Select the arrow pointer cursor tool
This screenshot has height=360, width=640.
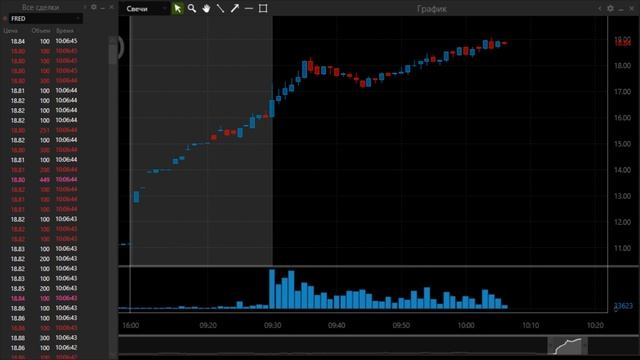point(178,8)
